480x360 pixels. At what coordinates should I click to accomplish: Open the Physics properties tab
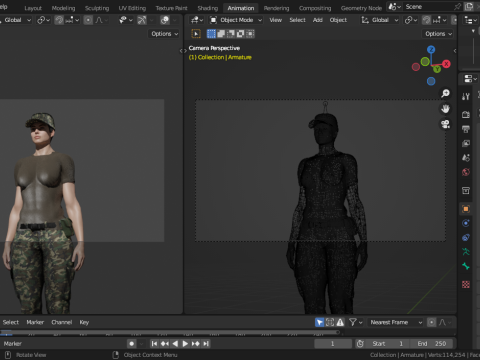(466, 223)
